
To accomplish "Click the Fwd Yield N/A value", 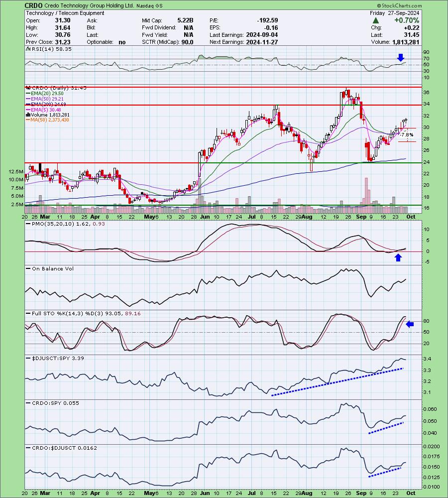I will coord(188,35).
